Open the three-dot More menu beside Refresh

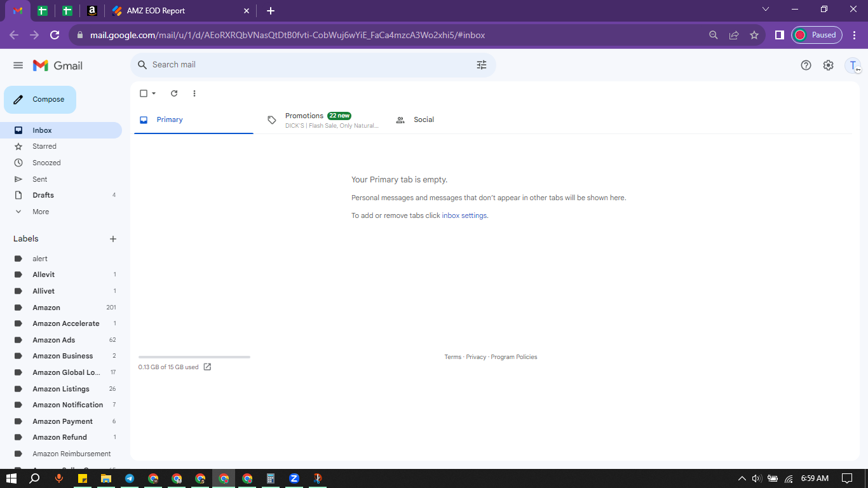pos(194,93)
